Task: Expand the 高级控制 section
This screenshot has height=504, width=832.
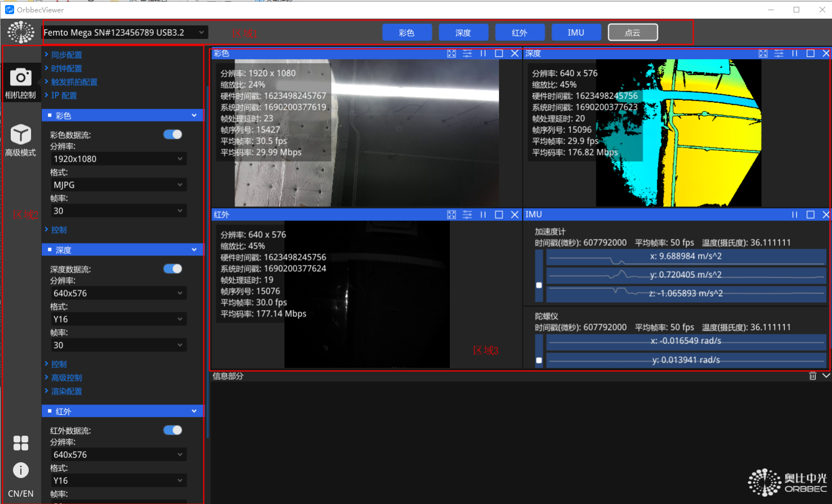Action: point(63,378)
